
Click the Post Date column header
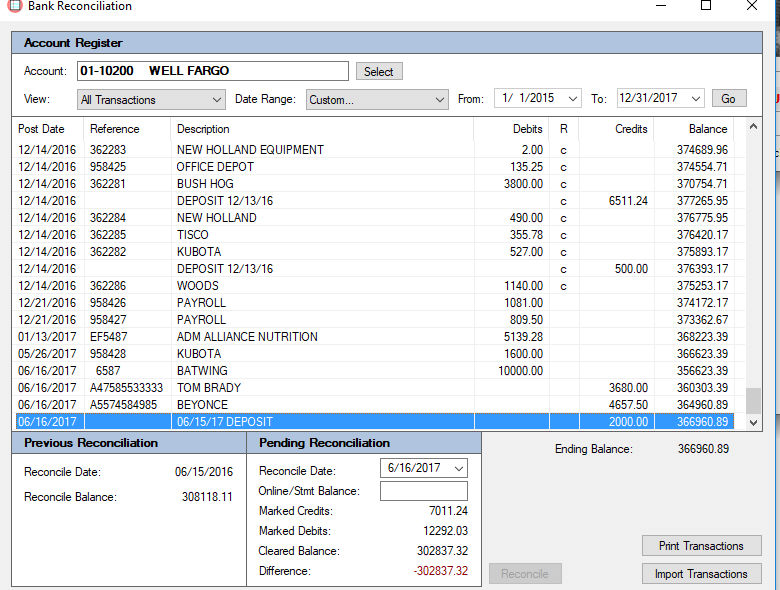pyautogui.click(x=42, y=129)
